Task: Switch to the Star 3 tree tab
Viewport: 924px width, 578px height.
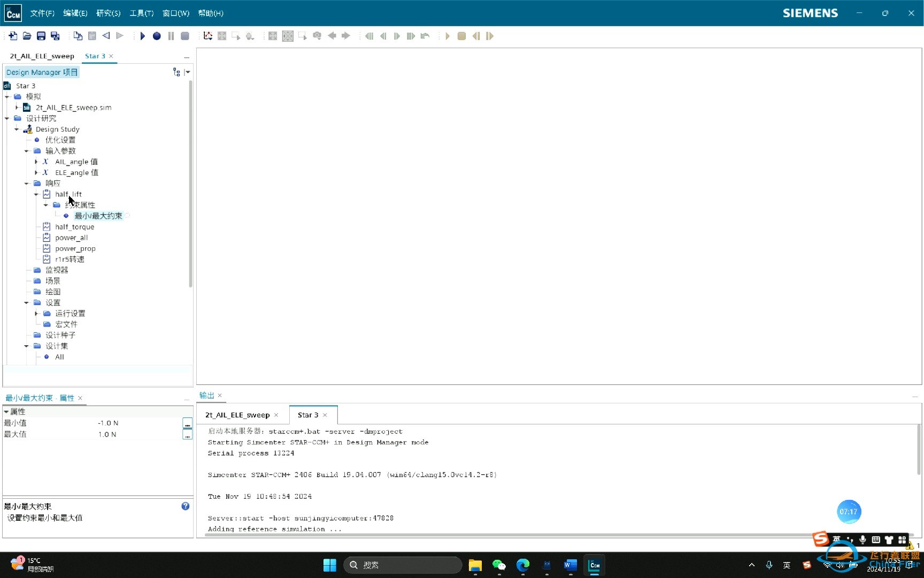Action: 95,56
